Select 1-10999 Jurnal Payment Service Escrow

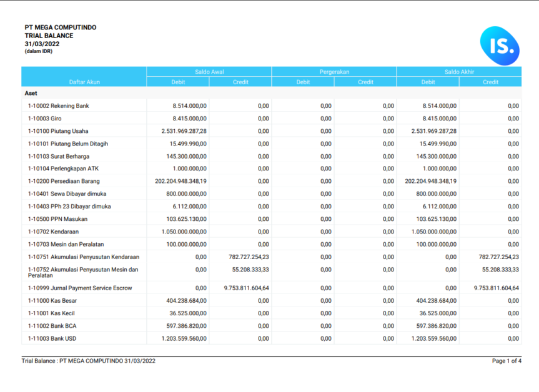(78, 288)
